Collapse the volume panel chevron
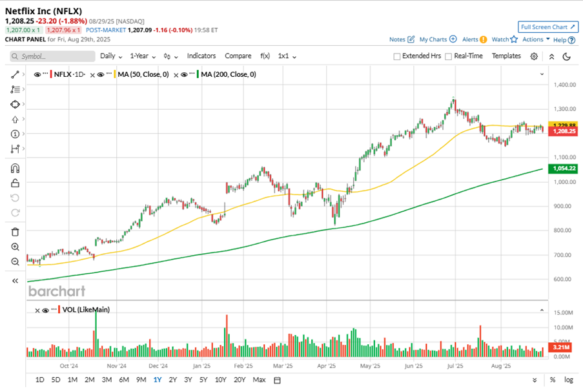This screenshot has width=583, height=392. click(x=542, y=310)
